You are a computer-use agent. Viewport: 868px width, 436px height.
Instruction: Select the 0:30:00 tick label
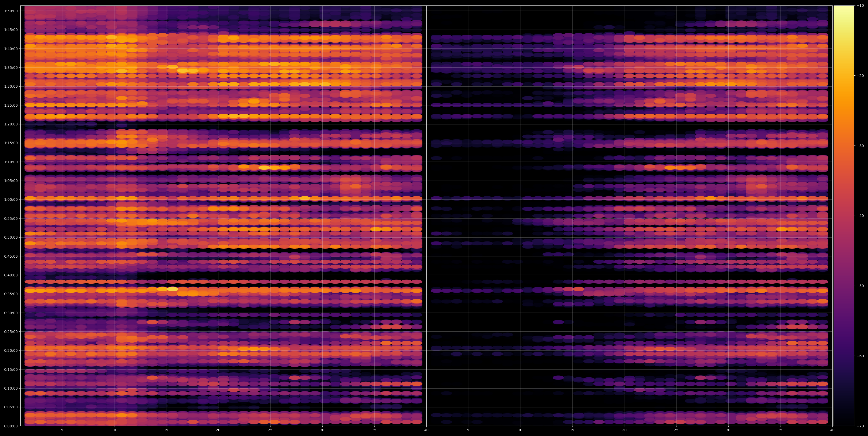coord(11,313)
